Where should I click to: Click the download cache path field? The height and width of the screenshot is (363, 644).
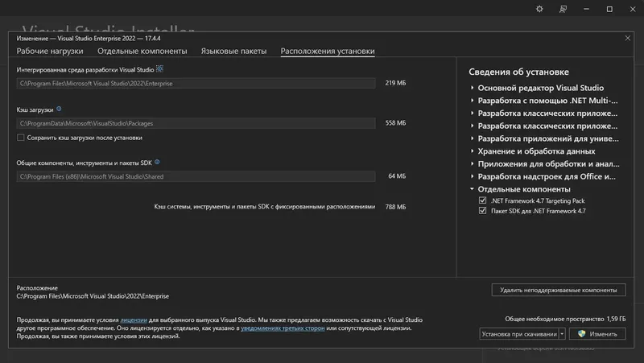point(196,123)
